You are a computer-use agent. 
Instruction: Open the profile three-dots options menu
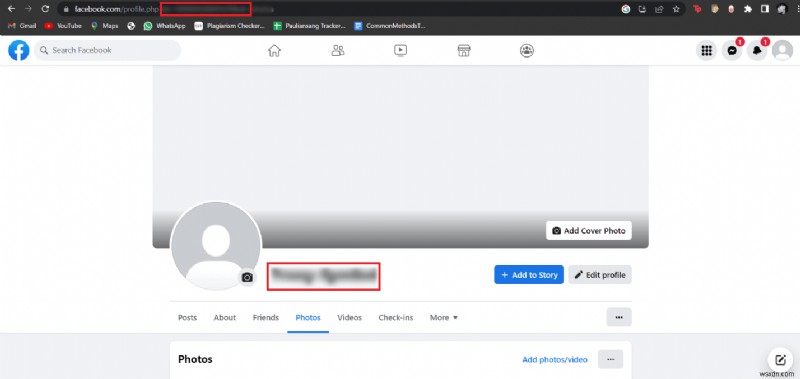click(x=619, y=317)
